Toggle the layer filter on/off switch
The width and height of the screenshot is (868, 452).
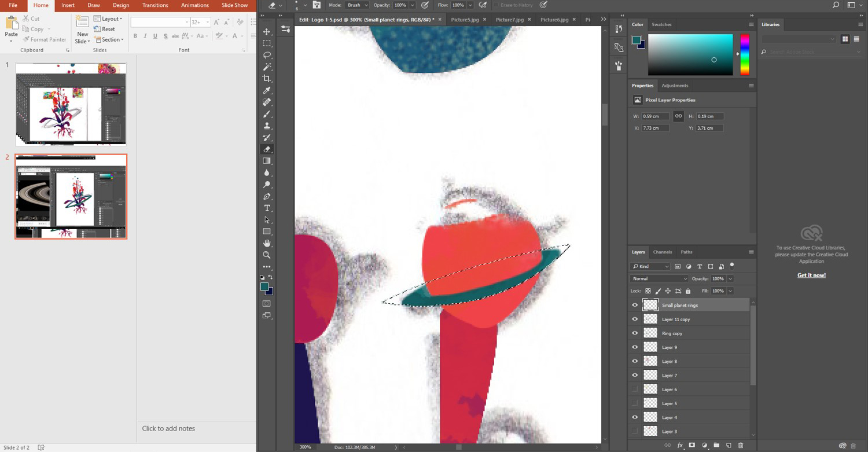[x=732, y=266]
